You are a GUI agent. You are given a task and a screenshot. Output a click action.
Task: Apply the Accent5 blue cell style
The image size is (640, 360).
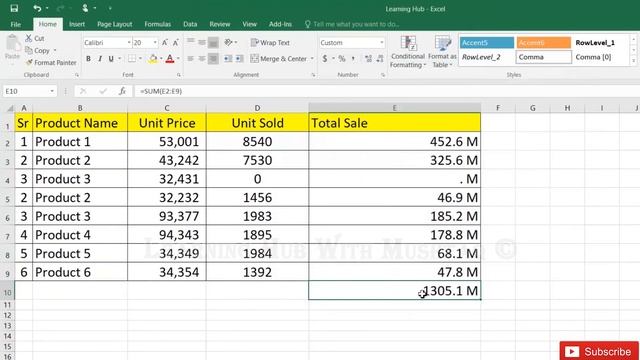[487, 42]
